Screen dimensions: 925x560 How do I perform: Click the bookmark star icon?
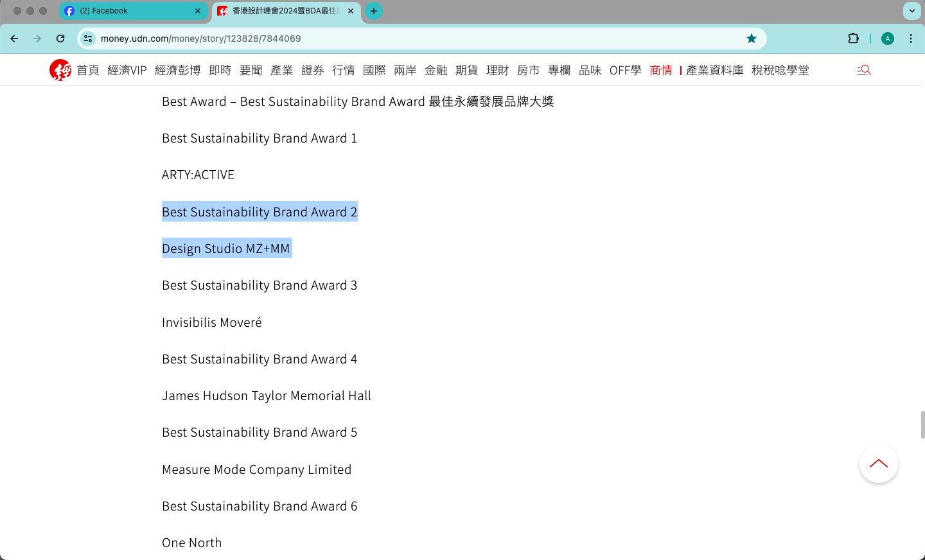(752, 39)
